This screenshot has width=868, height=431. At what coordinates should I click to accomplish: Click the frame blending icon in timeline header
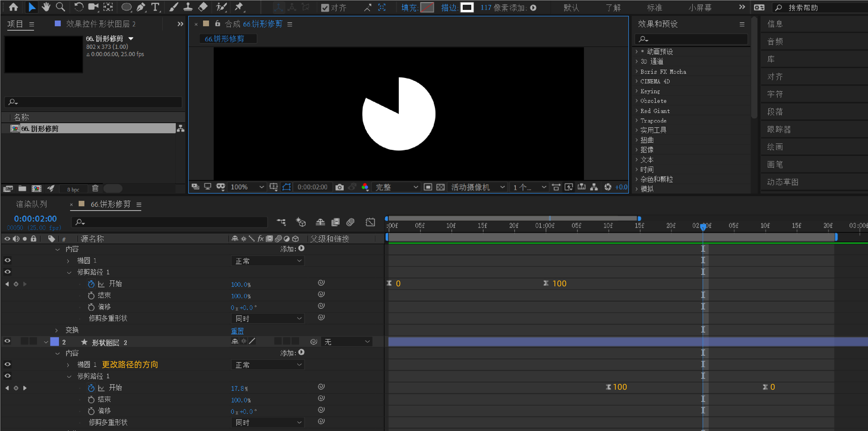tap(336, 222)
